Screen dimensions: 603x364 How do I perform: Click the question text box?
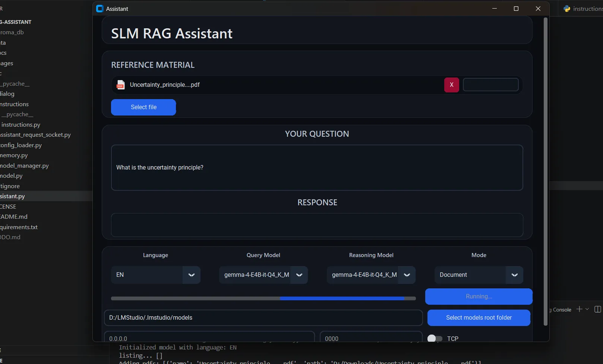click(x=317, y=168)
